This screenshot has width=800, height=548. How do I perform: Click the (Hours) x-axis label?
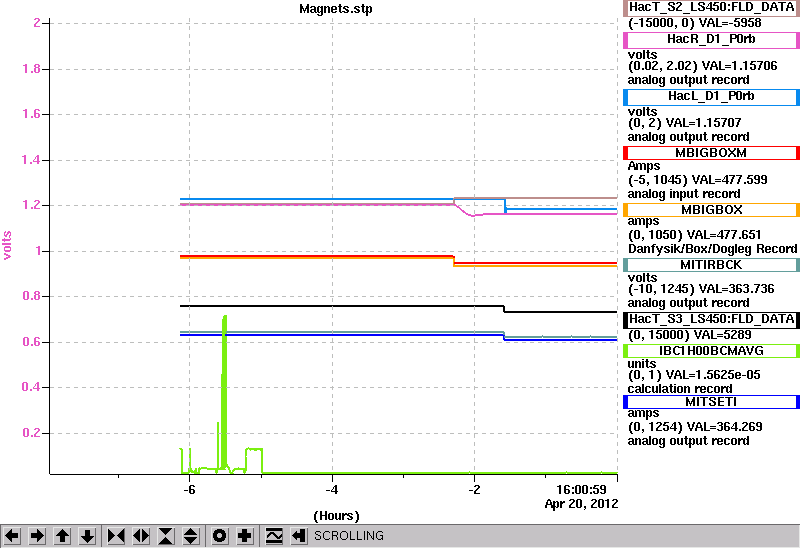(x=336, y=516)
